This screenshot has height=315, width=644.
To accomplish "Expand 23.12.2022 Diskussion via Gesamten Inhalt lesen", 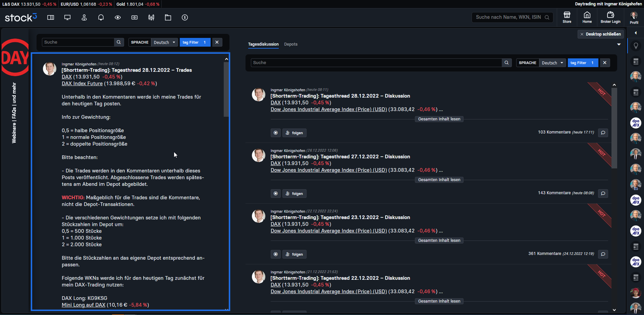I will click(x=439, y=241).
